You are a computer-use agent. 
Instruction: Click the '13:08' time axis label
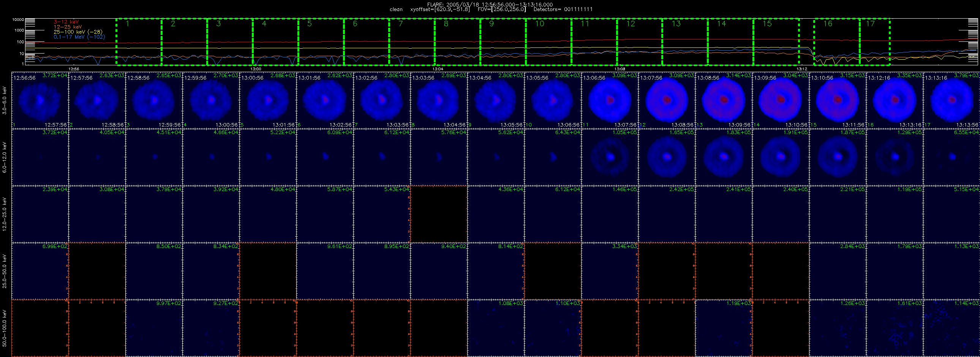(620, 69)
